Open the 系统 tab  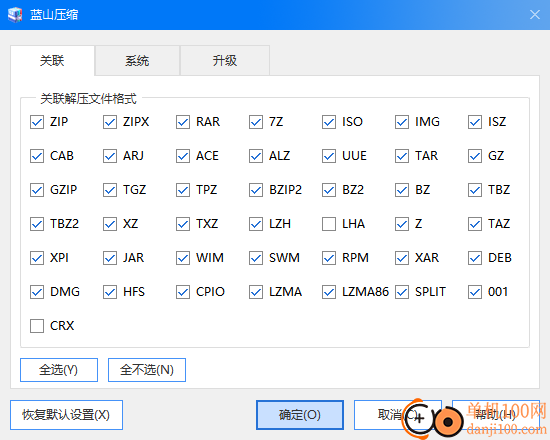coord(137,61)
